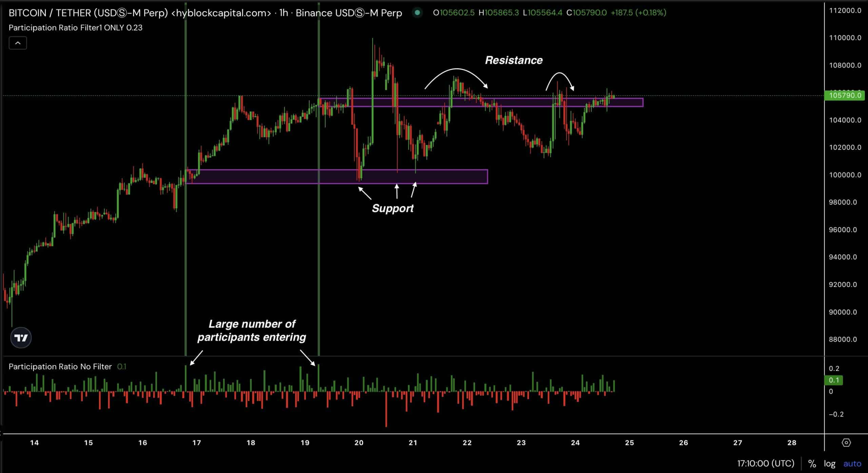Select Participation Ratio Filter1 ONLY indicator label
The height and width of the screenshot is (473, 868).
pyautogui.click(x=66, y=28)
